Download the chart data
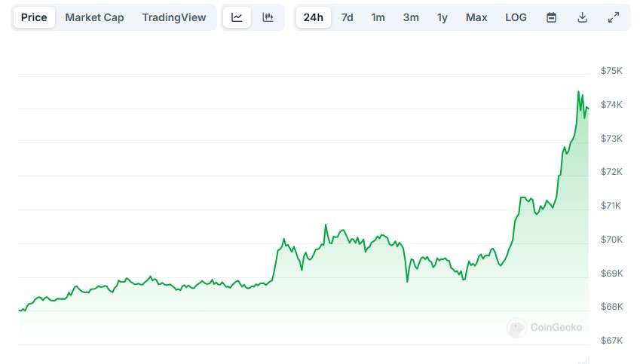640x364 pixels. point(582,17)
